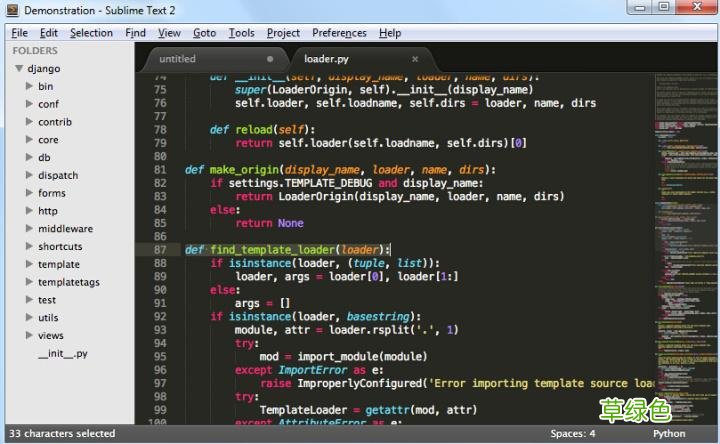The width and height of the screenshot is (720, 444).
Task: Expand the test folder arrow
Action: click(x=29, y=299)
